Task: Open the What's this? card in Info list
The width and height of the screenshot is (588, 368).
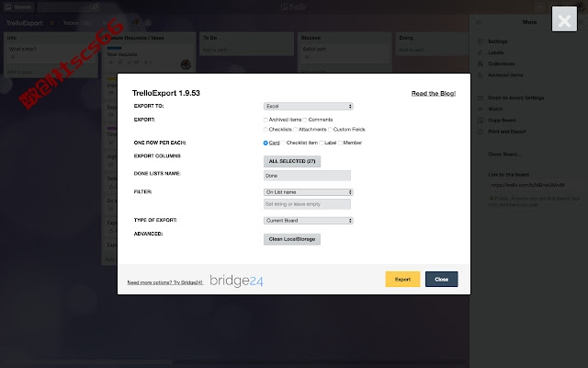Action: tap(51, 53)
